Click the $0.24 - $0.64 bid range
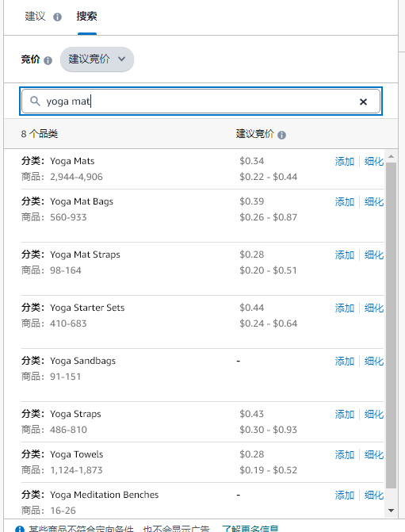This screenshot has height=532, width=405. [269, 323]
